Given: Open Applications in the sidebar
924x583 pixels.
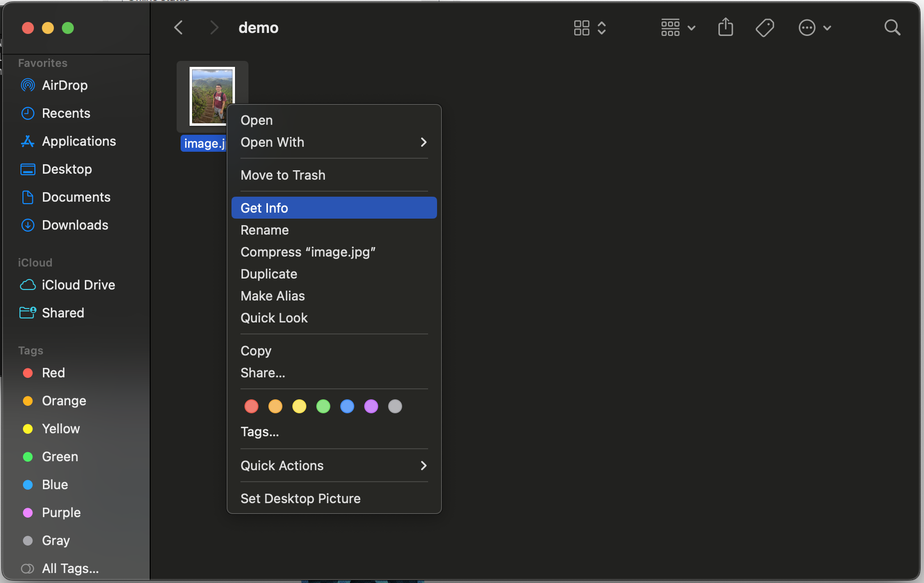Looking at the screenshot, I should click(78, 141).
